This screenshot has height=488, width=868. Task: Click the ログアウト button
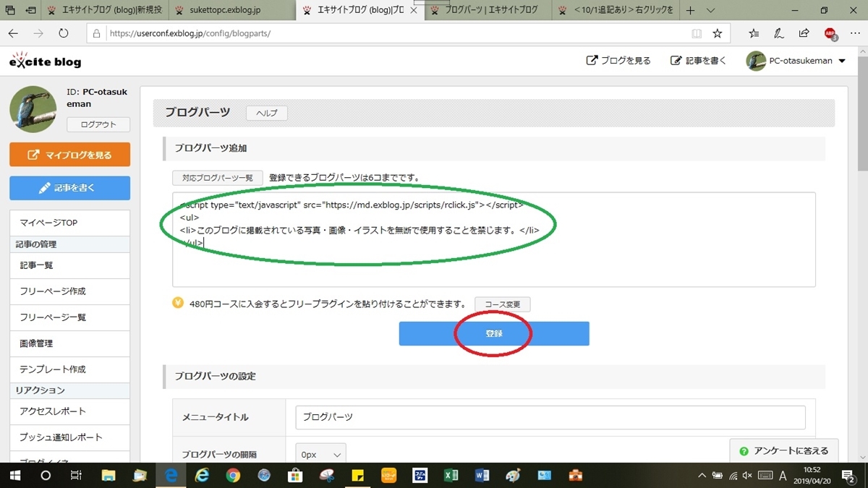click(98, 124)
